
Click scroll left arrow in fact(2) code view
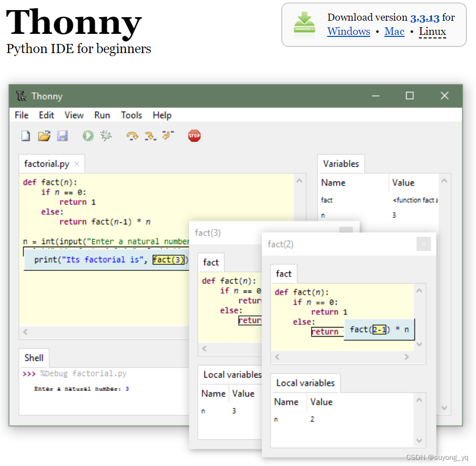pyautogui.click(x=277, y=357)
